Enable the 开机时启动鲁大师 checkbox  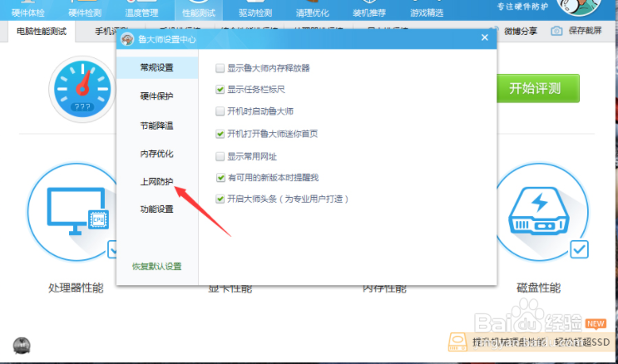coord(220,111)
